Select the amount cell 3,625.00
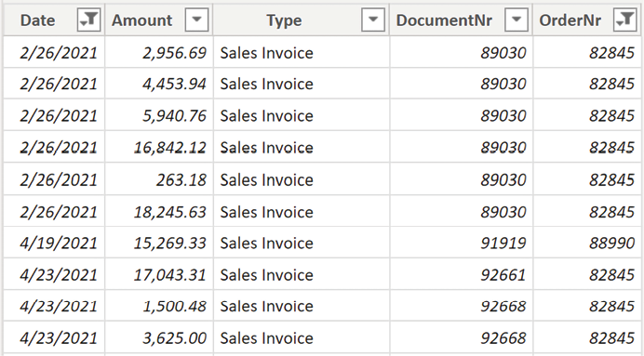The height and width of the screenshot is (356, 644). pyautogui.click(x=159, y=338)
